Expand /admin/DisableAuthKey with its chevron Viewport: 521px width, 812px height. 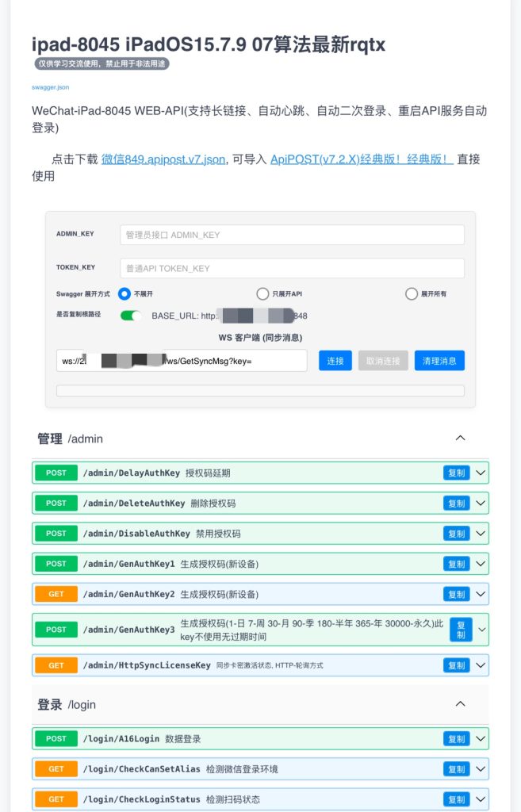[481, 534]
